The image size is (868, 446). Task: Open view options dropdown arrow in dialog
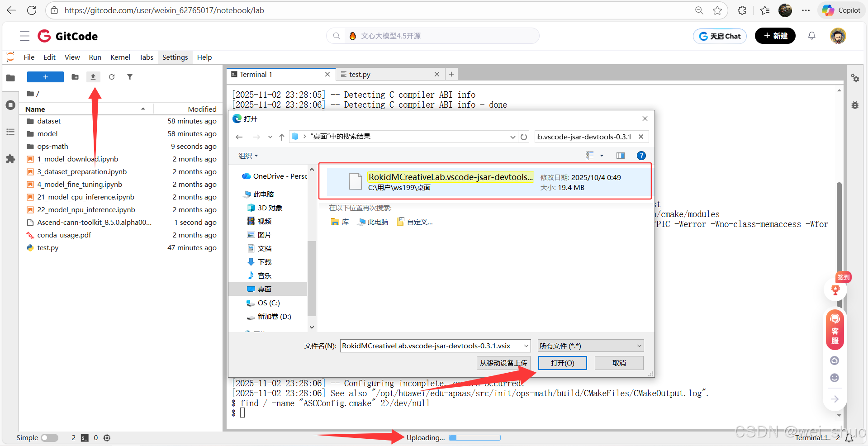[x=602, y=156]
